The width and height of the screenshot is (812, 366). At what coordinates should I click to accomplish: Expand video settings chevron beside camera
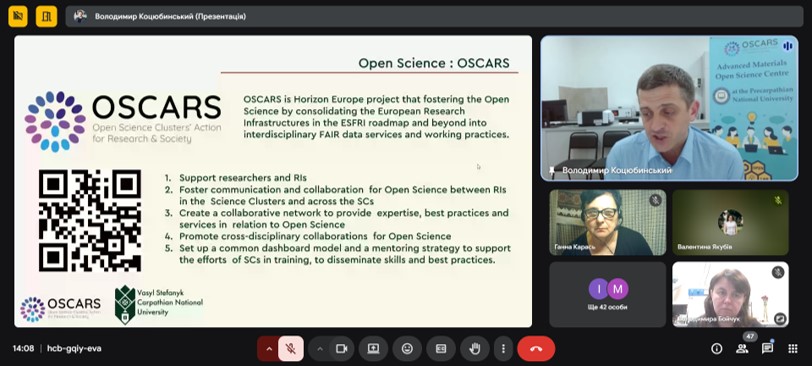click(320, 349)
